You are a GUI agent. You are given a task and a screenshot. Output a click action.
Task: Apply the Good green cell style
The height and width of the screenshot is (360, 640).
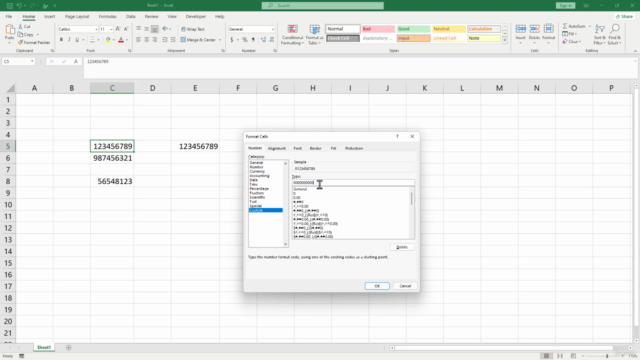(x=413, y=29)
